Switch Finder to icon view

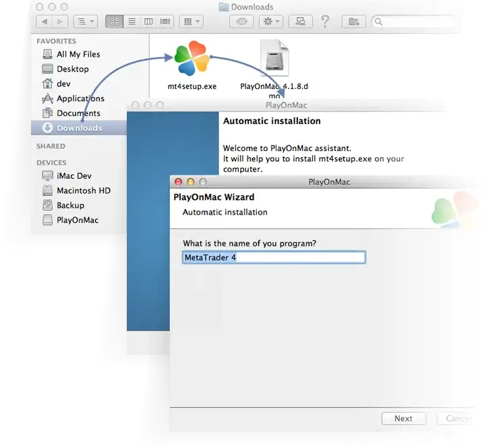pyautogui.click(x=115, y=22)
